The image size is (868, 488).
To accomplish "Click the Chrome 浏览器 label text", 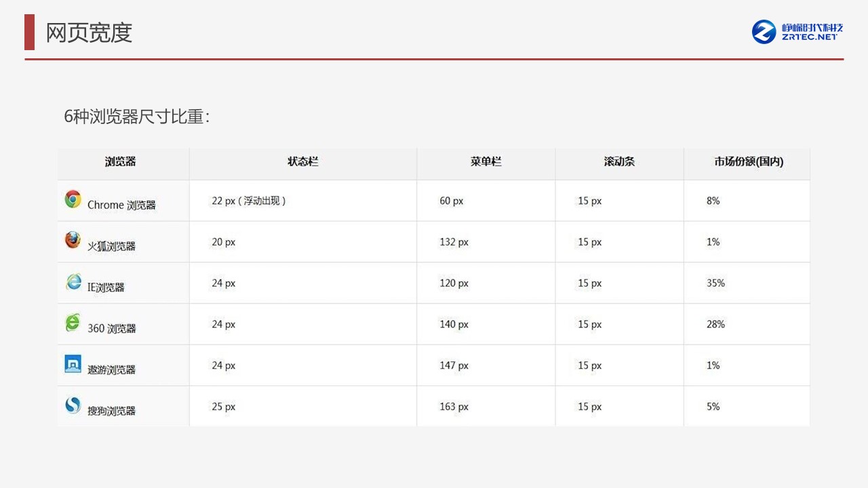I will click(x=121, y=205).
